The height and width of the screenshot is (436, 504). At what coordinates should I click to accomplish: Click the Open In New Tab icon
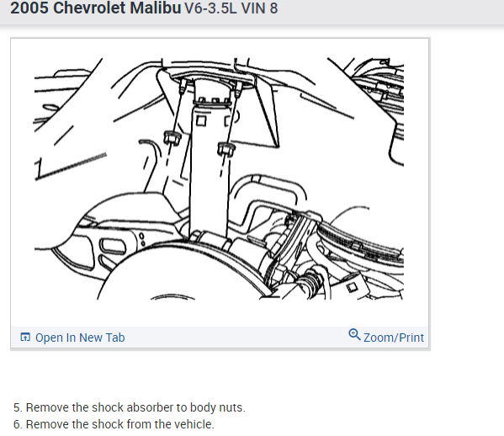25,337
